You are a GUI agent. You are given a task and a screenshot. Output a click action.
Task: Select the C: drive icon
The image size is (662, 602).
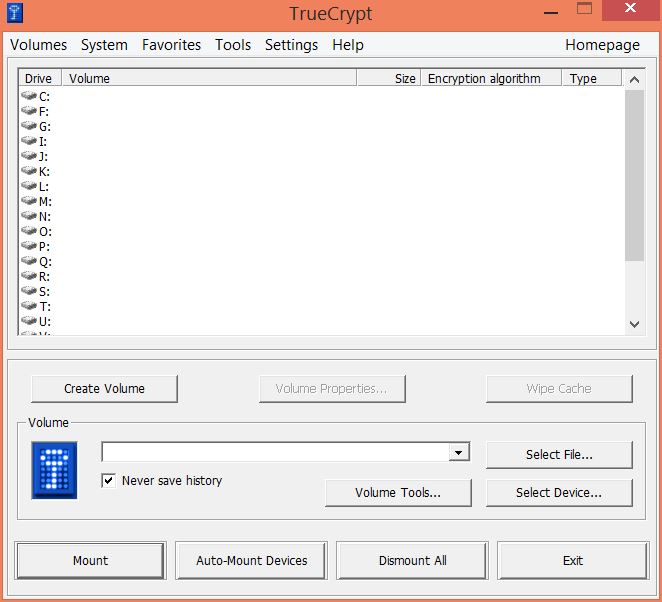coord(29,96)
